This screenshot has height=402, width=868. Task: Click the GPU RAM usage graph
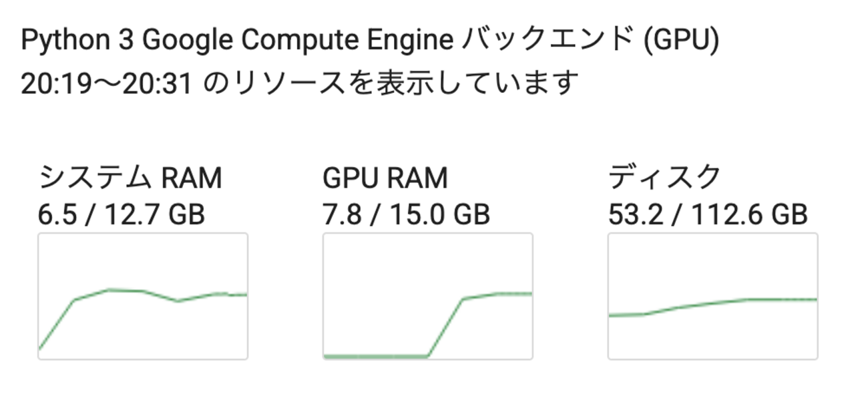click(x=427, y=296)
